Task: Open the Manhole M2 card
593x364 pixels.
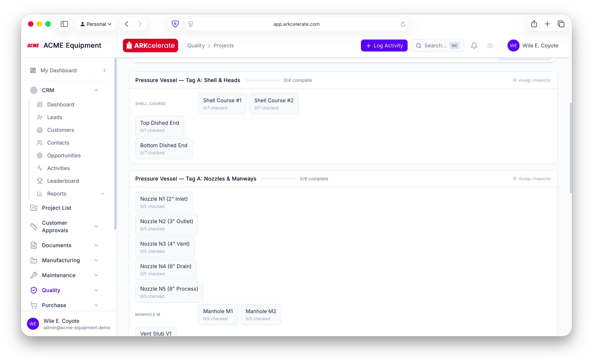Action: (261, 315)
